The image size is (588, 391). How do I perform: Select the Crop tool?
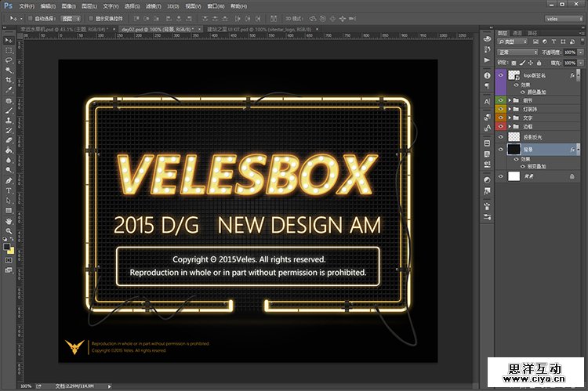(9, 80)
